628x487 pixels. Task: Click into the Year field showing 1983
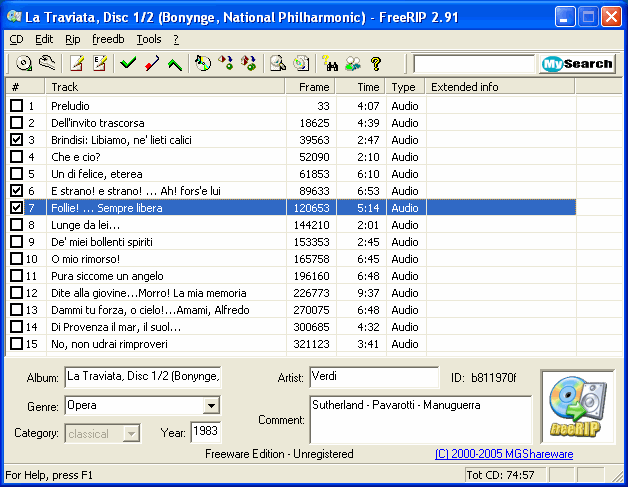pyautogui.click(x=205, y=432)
